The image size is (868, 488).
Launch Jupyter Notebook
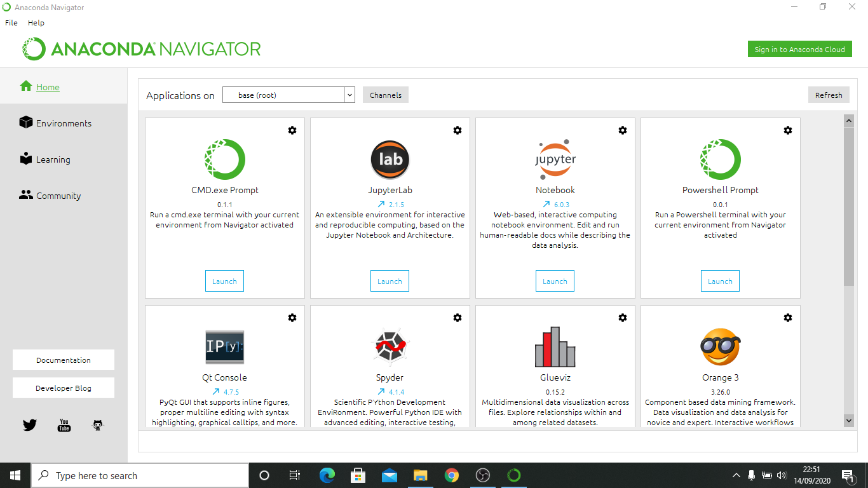555,281
